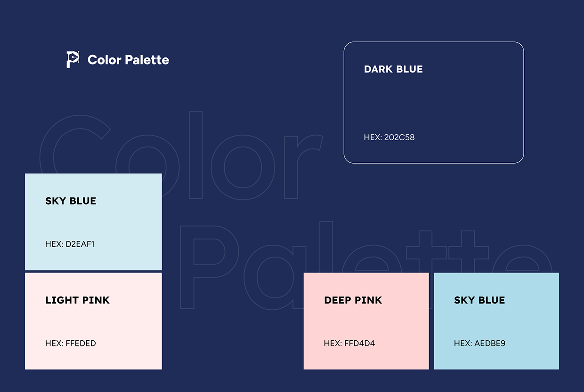Click SKY BLUE label above HEX: D2EAF1

click(x=71, y=201)
